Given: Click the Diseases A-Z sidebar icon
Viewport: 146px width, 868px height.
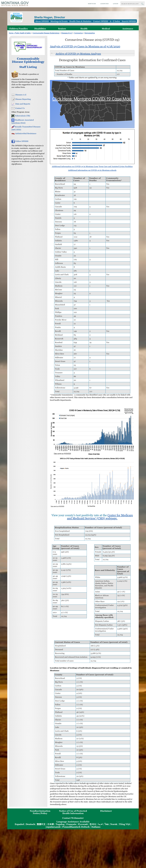Looking at the screenshot, I should coord(13,95).
